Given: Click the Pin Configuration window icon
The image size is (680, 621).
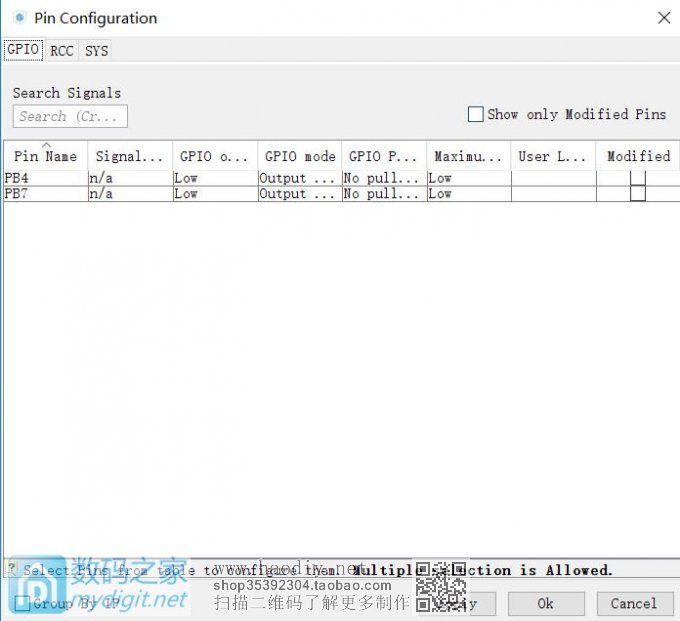Looking at the screenshot, I should 19,18.
